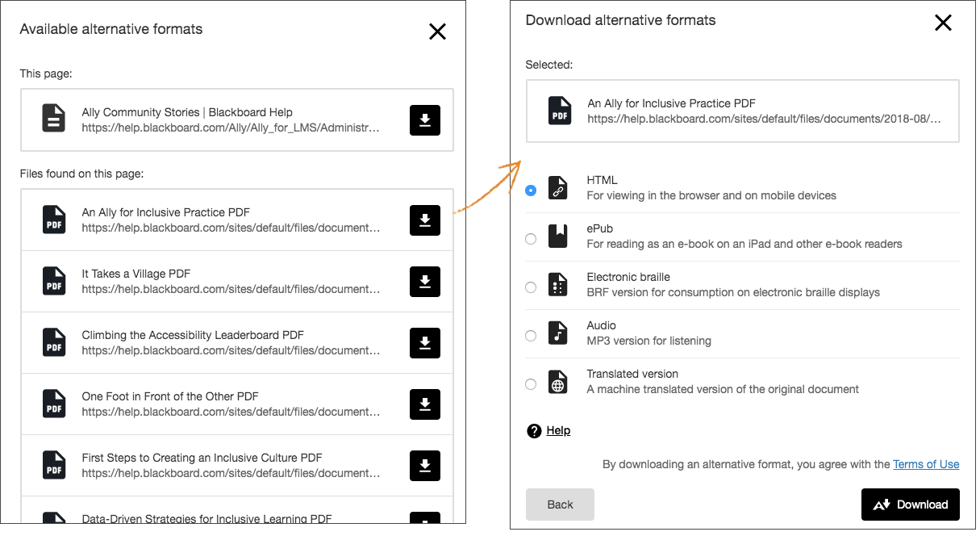Download the Ally Community Stories page

425,119
